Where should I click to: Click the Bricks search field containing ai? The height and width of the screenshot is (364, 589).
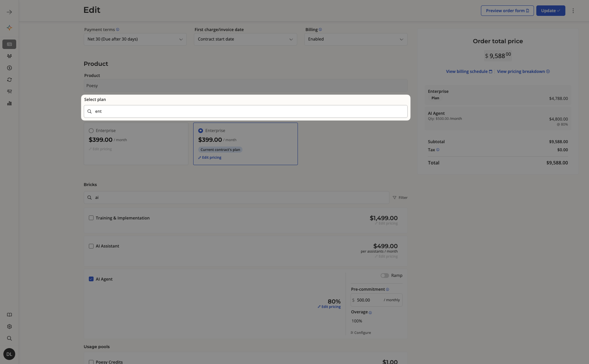[x=236, y=198]
